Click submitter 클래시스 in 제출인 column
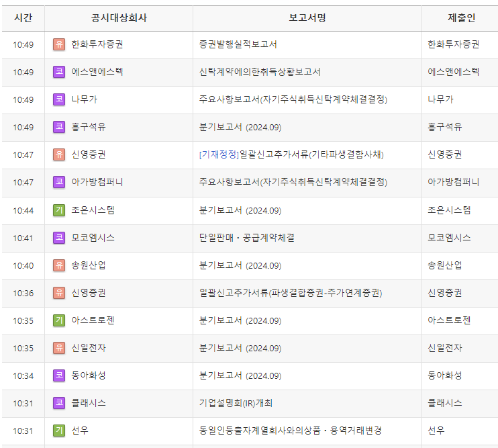Image resolution: width=498 pixels, height=448 pixels. pos(445,403)
